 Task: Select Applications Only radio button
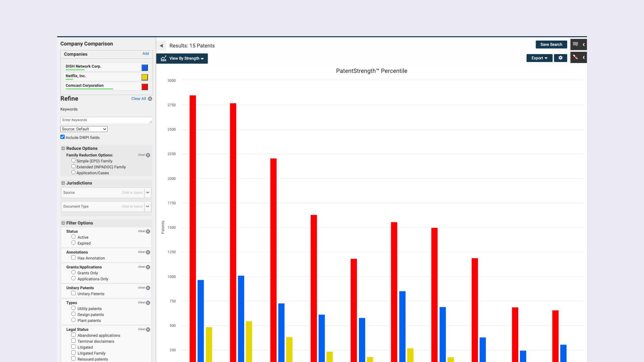click(x=73, y=278)
